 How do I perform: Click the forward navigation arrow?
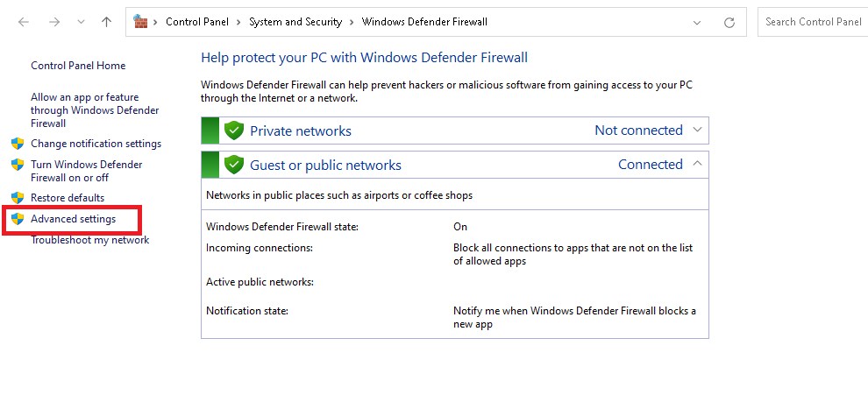click(54, 22)
